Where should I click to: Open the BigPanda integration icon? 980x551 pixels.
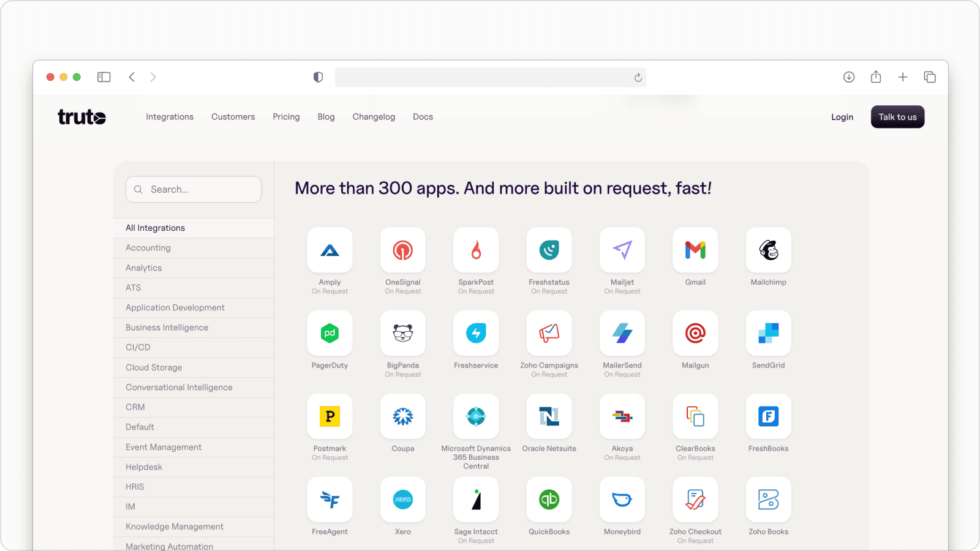(403, 333)
